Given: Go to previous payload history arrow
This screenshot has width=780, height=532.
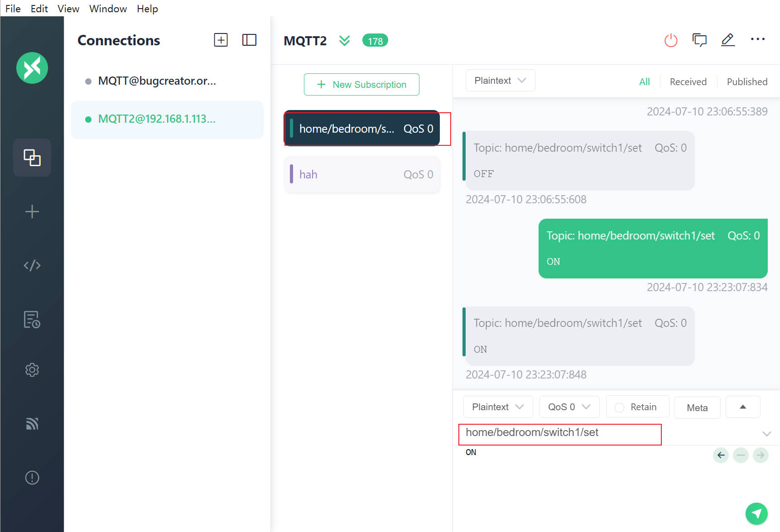Looking at the screenshot, I should [x=721, y=455].
